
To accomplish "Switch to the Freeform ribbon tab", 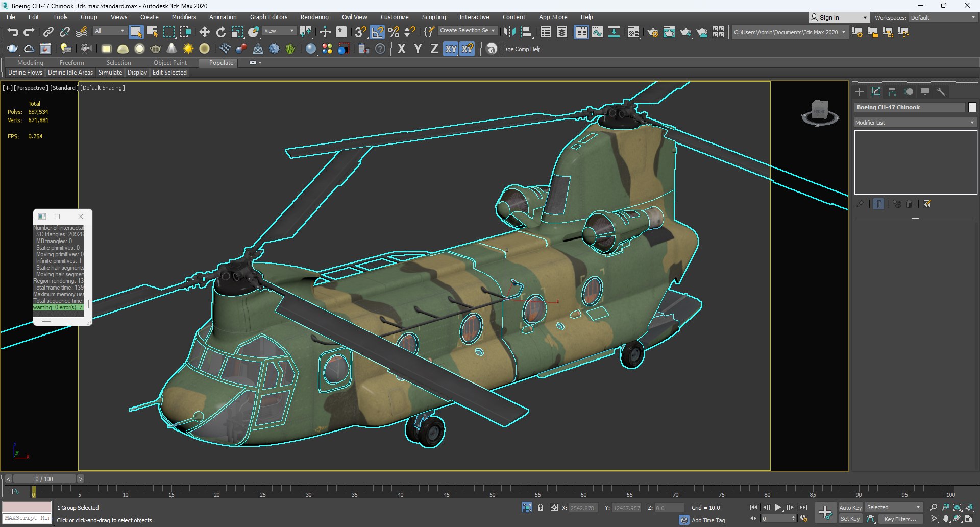I will click(x=72, y=63).
